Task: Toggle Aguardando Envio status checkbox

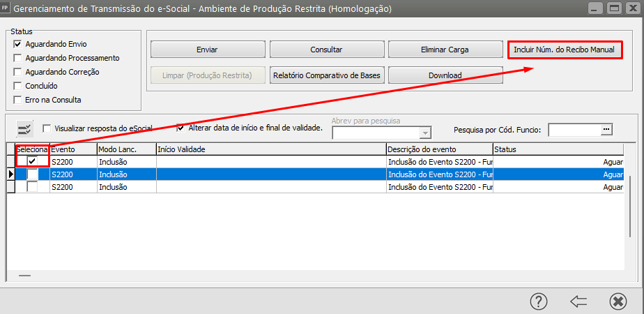Action: pyautogui.click(x=17, y=43)
